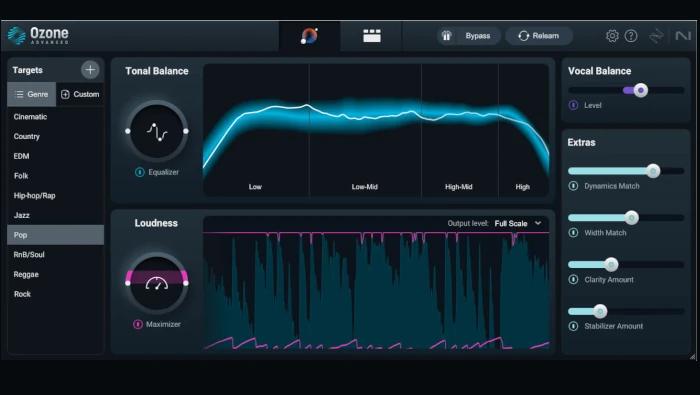The height and width of the screenshot is (395, 700).
Task: Click the High band in Tonal Balance graph
Action: coord(523,129)
